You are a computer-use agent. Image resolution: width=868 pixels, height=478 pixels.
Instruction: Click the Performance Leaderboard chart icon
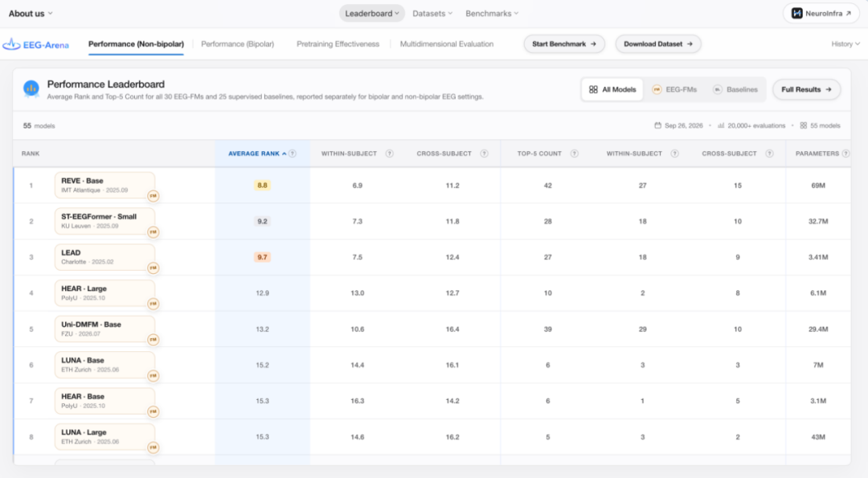pyautogui.click(x=31, y=88)
